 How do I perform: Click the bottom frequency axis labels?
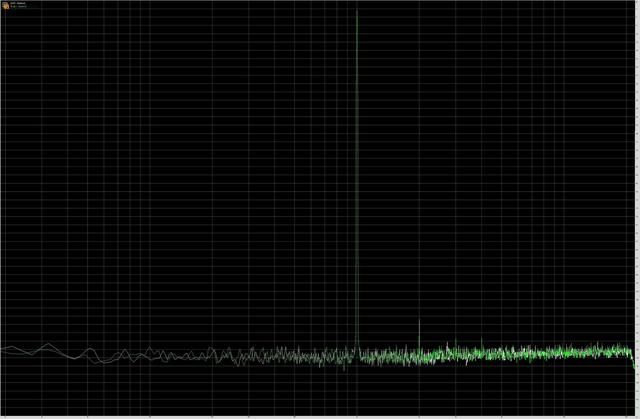point(320,413)
